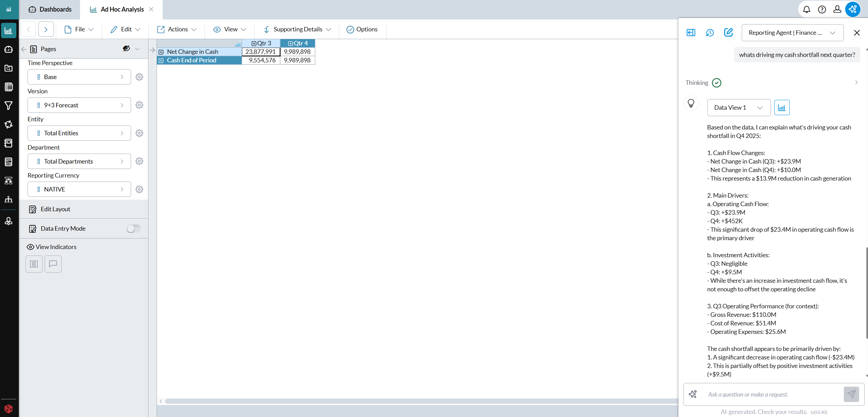
Task: Click the lightbulb insight icon in chat response
Action: coord(691,103)
